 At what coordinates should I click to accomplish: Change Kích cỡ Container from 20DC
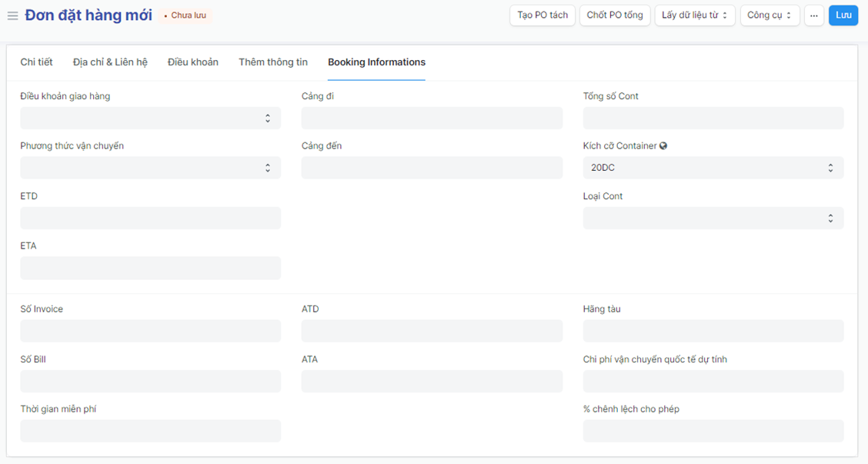coord(713,168)
